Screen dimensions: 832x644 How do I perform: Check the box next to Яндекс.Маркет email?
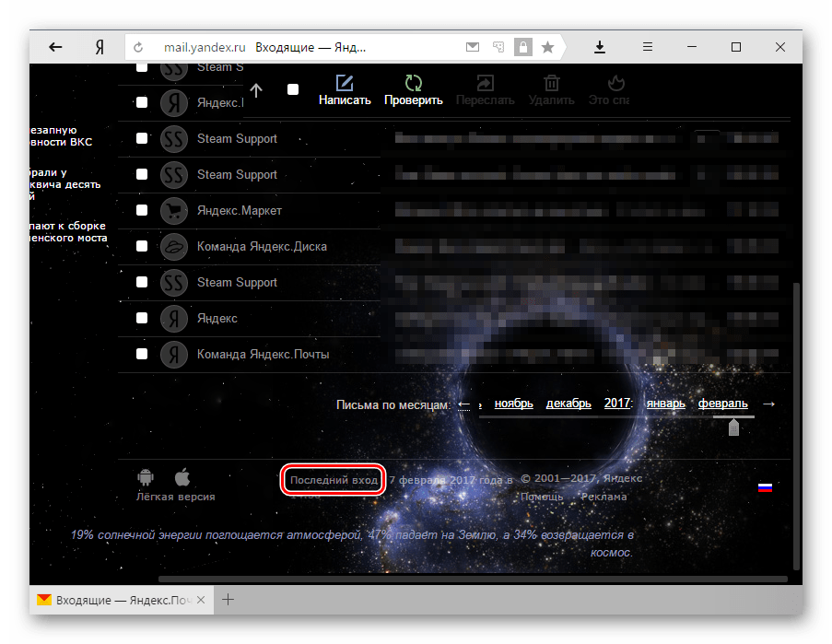(x=142, y=210)
